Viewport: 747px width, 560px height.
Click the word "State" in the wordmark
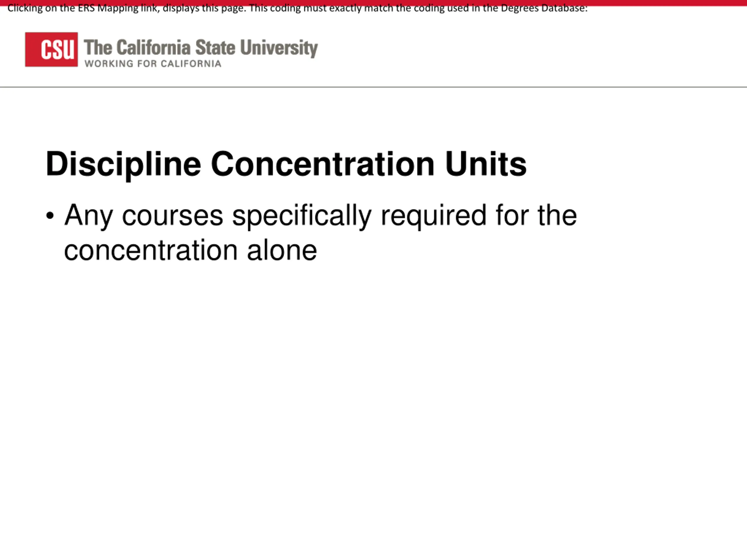[x=215, y=47]
